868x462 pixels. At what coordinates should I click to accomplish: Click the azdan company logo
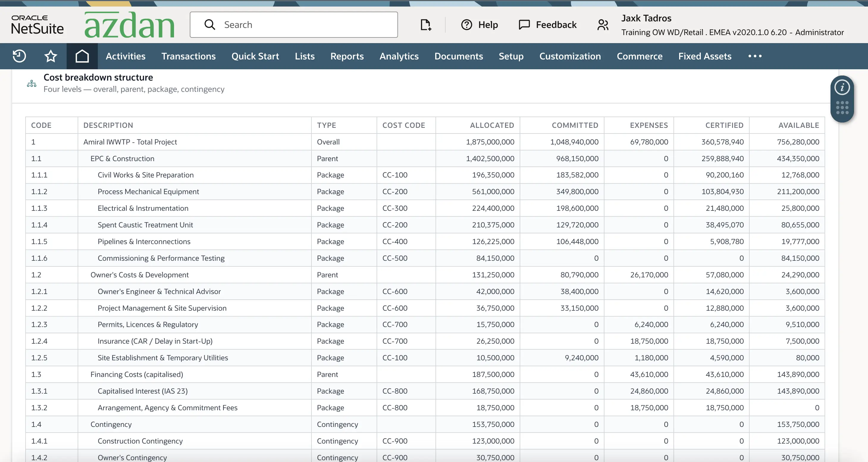tap(129, 25)
